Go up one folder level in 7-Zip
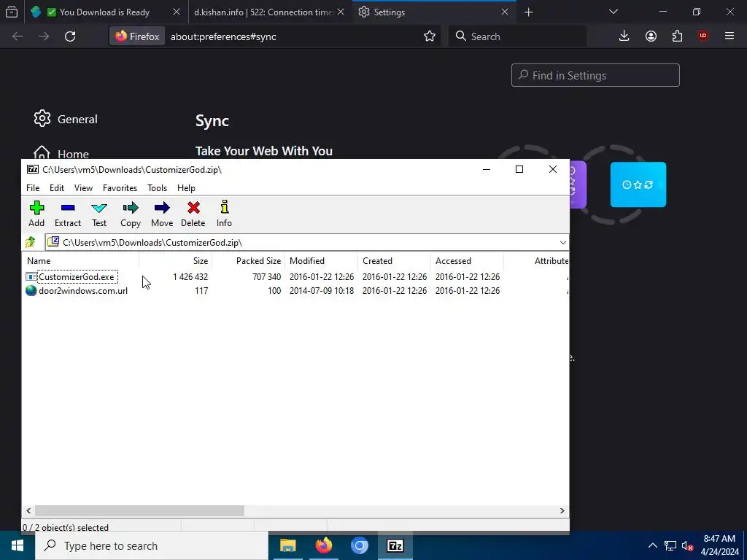This screenshot has height=560, width=747. pos(31,242)
